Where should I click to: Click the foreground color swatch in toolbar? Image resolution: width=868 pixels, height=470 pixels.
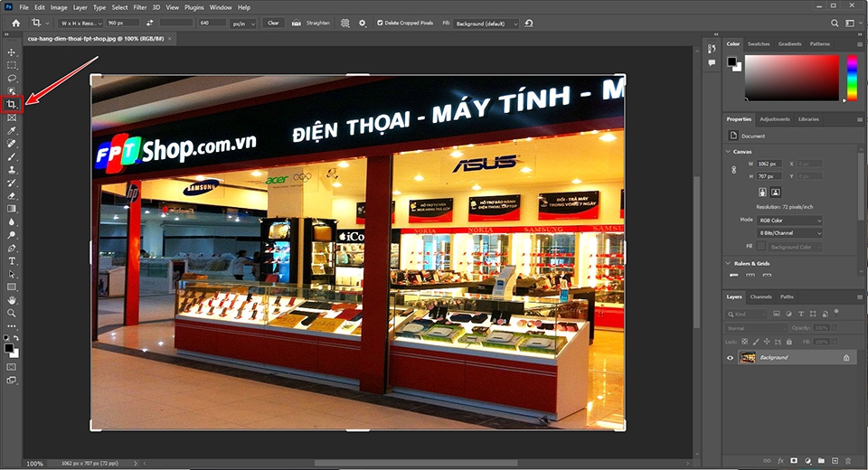9,348
